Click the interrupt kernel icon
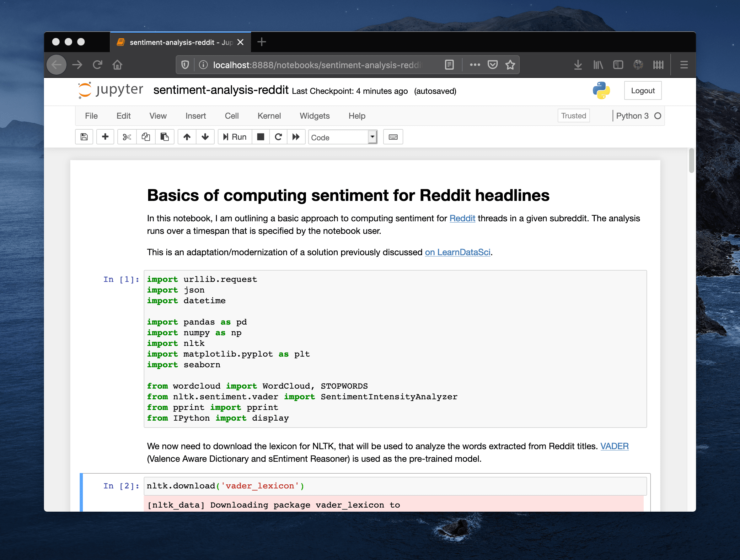Screen dimensions: 740x560 tap(260, 137)
